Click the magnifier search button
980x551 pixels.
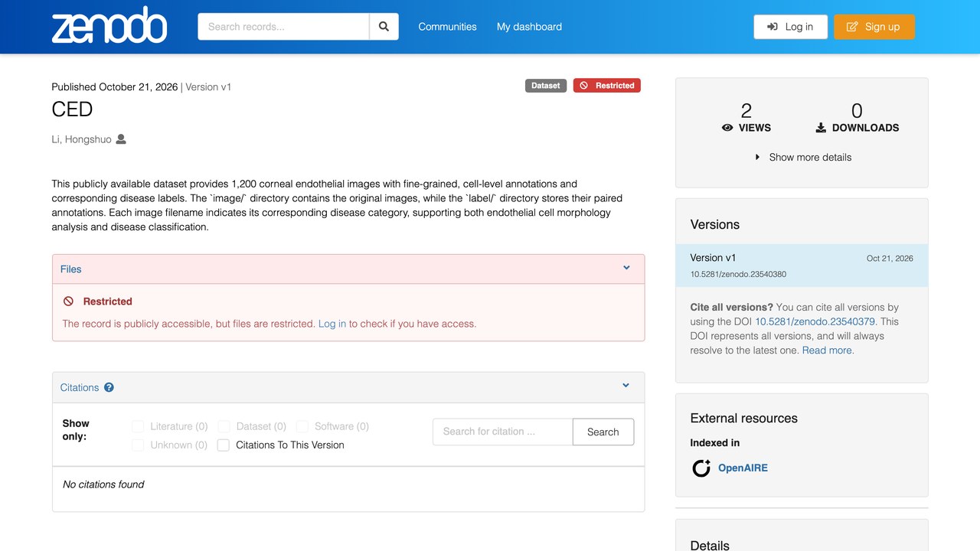(x=384, y=27)
